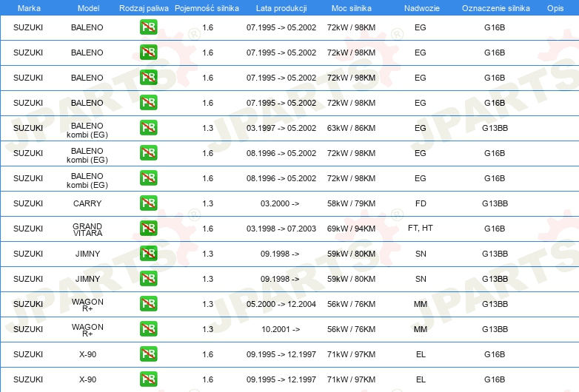
Task: Click the dates 05.2000 -> 12.2004
Action: 281,304
